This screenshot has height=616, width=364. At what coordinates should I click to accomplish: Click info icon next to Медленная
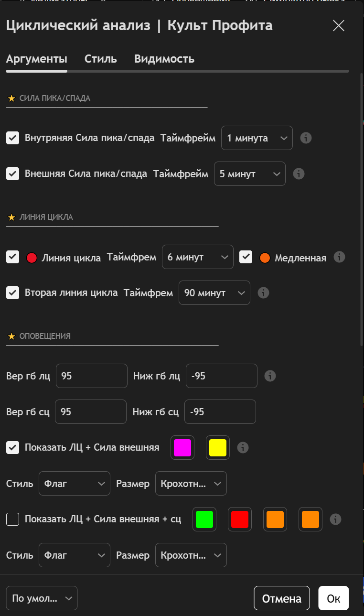(339, 257)
